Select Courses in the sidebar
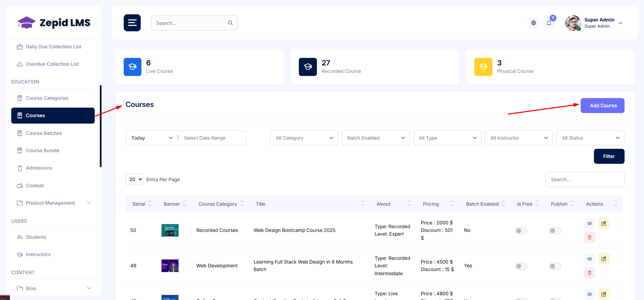 point(53,115)
